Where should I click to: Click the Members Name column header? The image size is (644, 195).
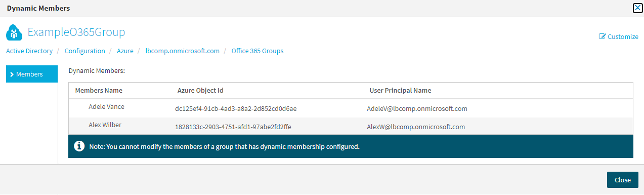[x=99, y=91]
